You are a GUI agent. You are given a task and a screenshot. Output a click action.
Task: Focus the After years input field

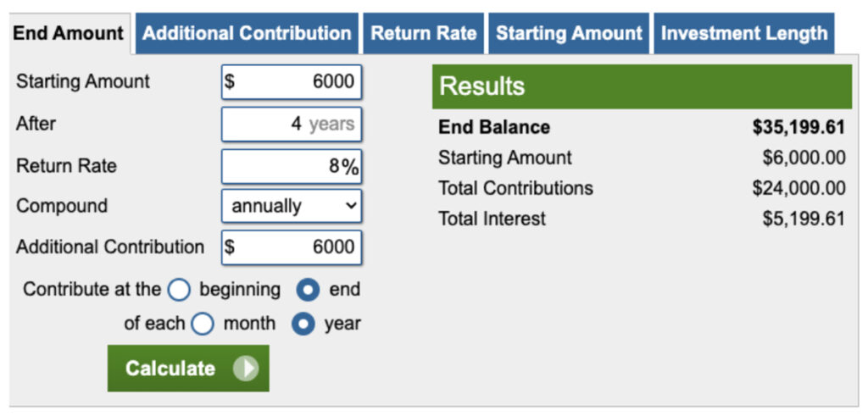point(292,124)
